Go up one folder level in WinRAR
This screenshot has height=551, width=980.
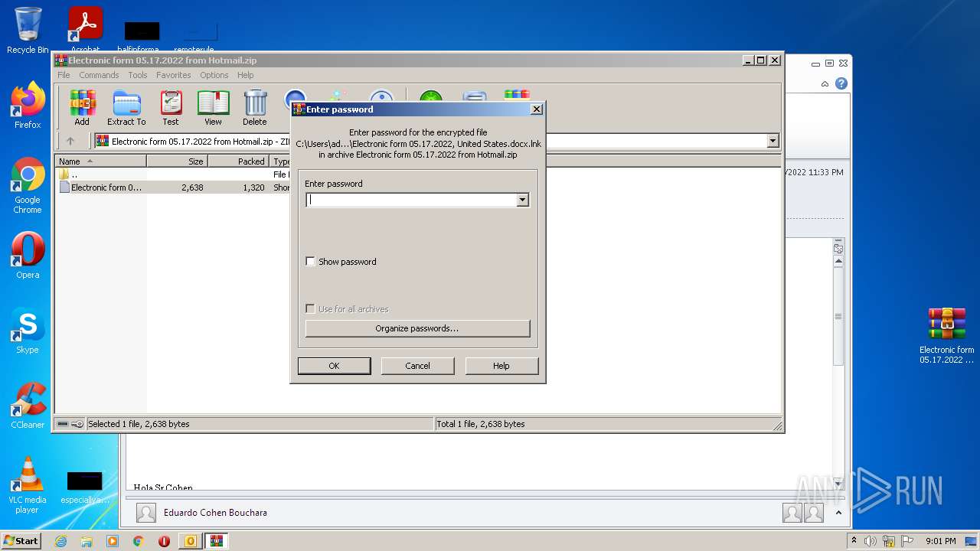(x=70, y=141)
